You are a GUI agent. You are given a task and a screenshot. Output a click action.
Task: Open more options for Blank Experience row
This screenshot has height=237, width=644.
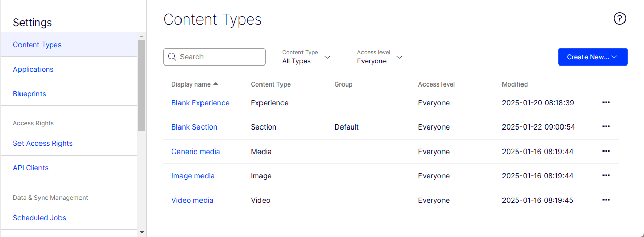(606, 102)
